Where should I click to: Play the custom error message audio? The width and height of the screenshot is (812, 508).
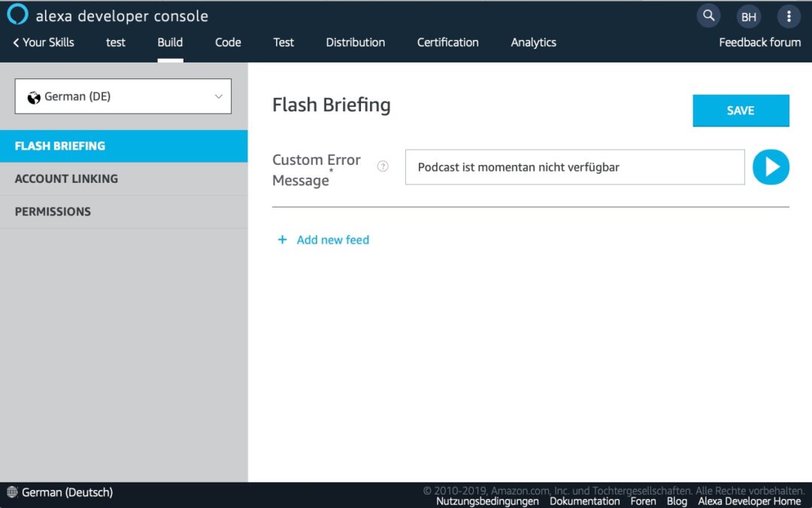point(771,167)
